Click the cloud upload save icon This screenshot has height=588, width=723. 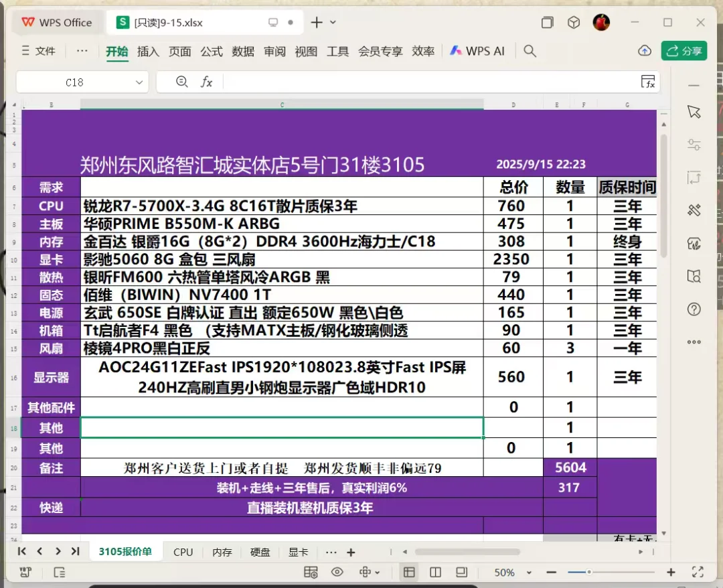(x=644, y=51)
